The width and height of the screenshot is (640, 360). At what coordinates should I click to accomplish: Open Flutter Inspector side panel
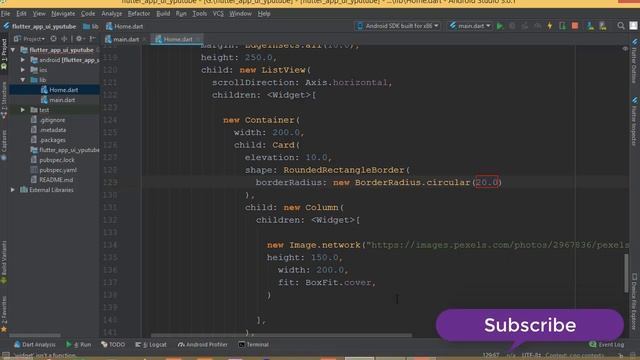pyautogui.click(x=634, y=122)
